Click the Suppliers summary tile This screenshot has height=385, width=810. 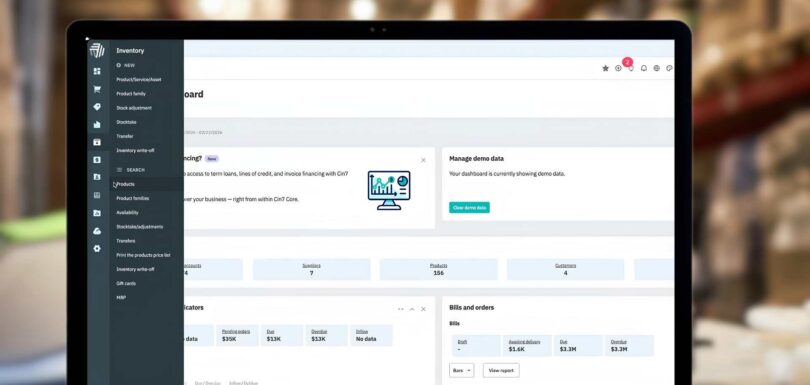pos(311,269)
